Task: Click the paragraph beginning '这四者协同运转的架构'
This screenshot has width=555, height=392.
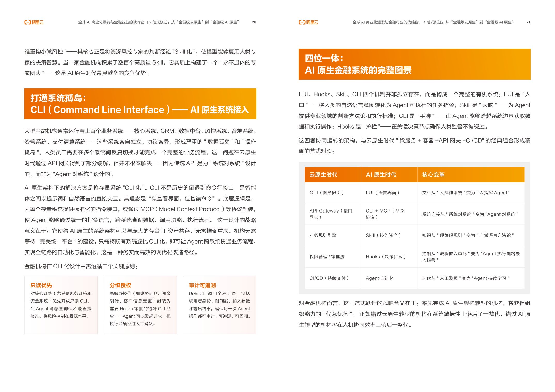Action: [415, 146]
